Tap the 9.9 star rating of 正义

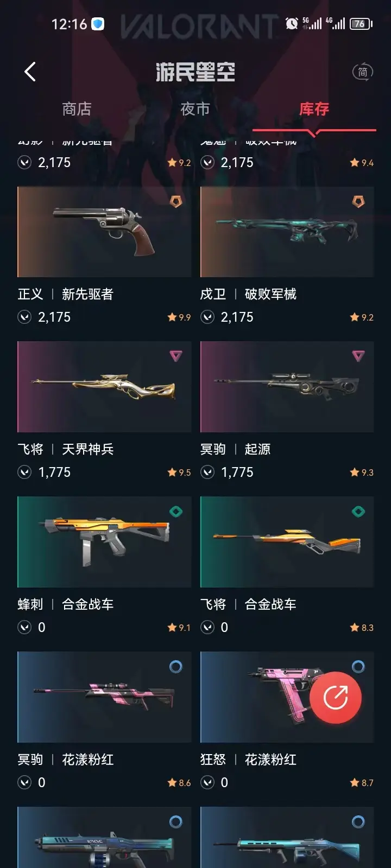179,317
